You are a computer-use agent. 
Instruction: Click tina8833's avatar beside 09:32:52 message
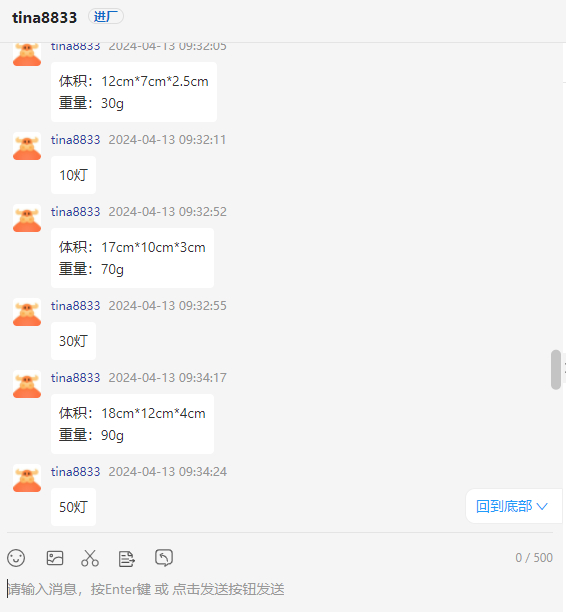[x=27, y=219]
